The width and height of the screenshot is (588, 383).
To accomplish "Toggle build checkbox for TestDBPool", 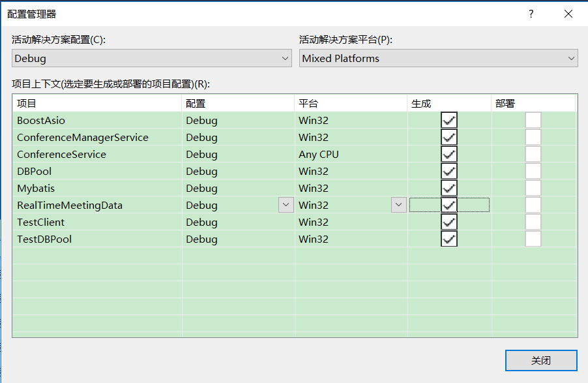I will pyautogui.click(x=449, y=239).
